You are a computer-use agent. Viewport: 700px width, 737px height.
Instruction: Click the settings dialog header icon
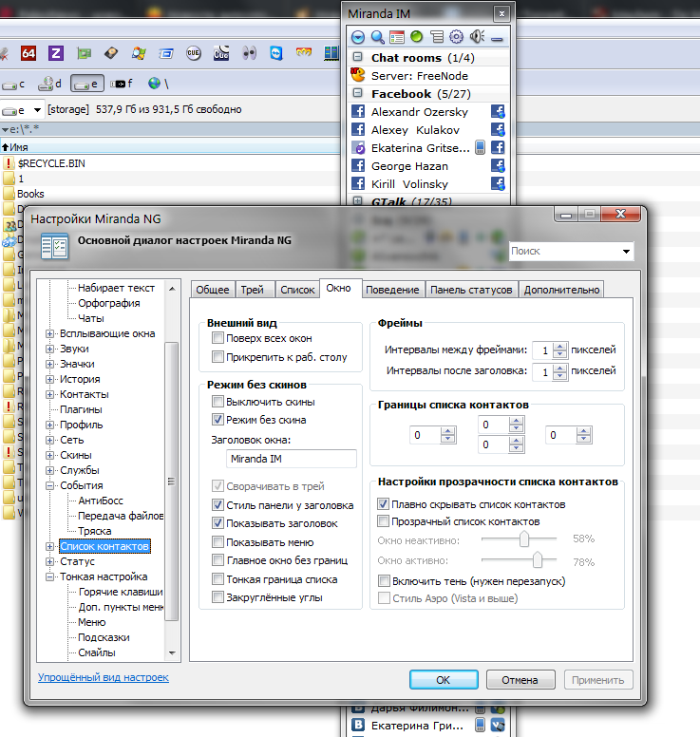pyautogui.click(x=54, y=246)
